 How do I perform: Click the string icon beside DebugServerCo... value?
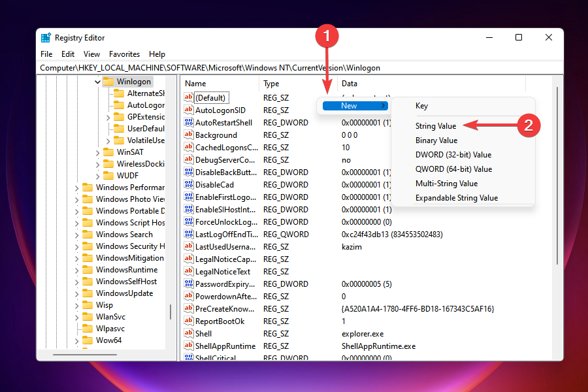188,159
